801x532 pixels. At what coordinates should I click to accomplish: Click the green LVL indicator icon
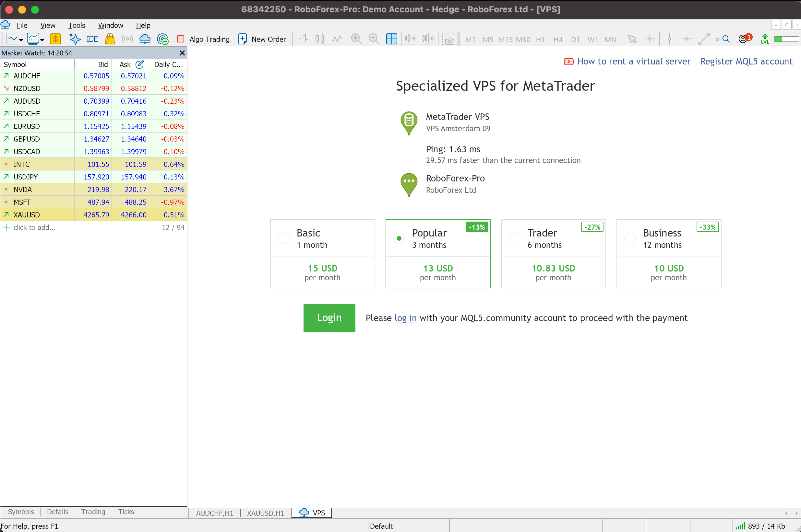[x=765, y=39]
